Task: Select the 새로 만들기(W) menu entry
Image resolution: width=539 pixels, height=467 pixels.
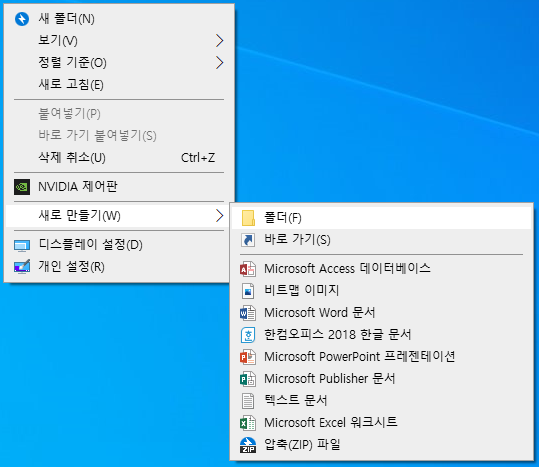Action: 119,216
